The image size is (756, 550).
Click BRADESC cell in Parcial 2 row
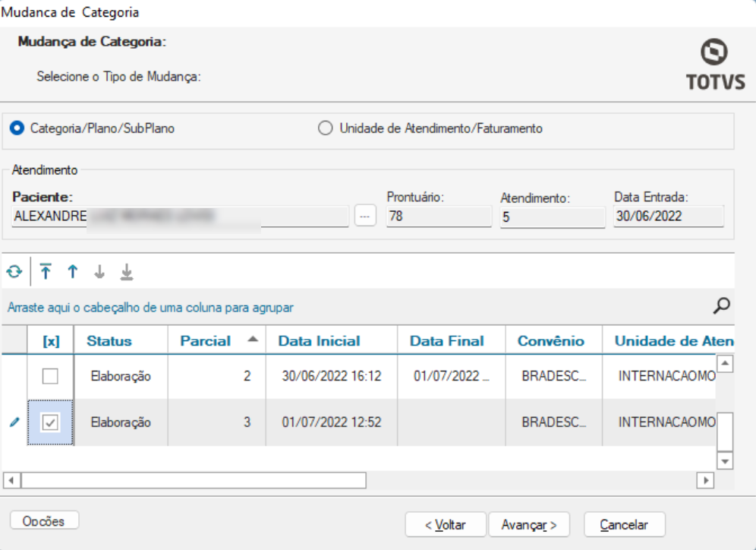point(554,376)
